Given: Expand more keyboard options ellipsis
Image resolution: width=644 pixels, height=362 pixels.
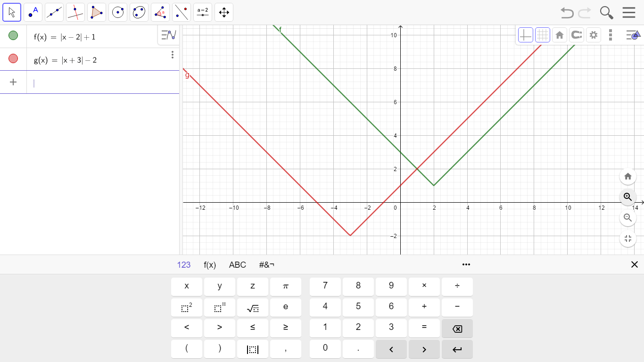Looking at the screenshot, I should point(466,264).
